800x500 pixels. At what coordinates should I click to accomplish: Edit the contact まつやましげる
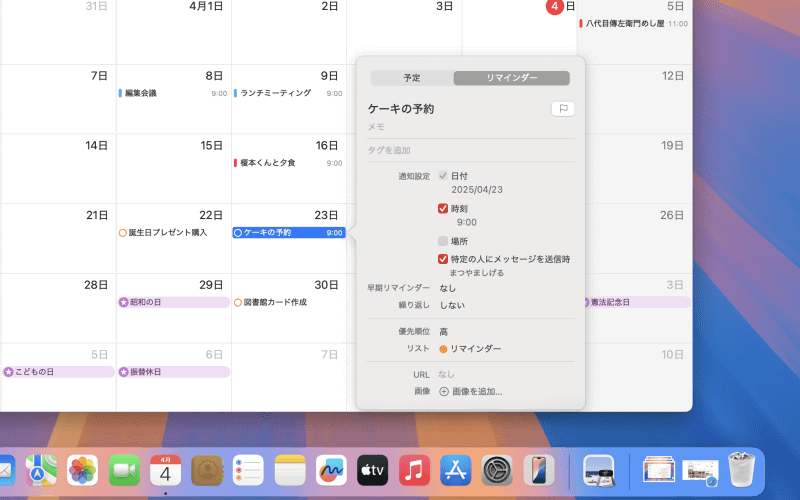click(x=477, y=272)
